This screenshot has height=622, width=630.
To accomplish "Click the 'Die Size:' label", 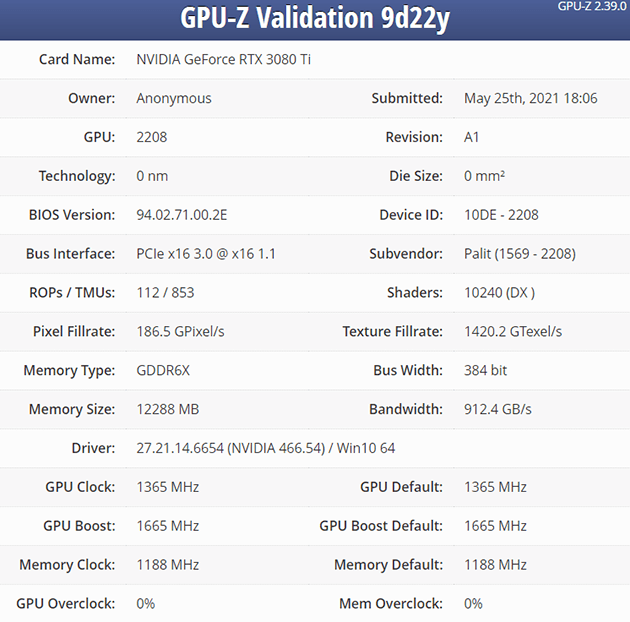I will click(416, 176).
